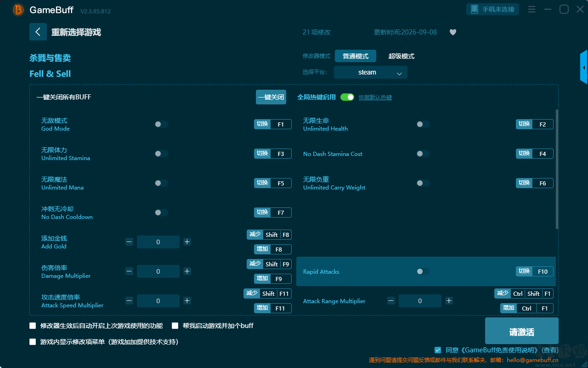Decrease Attack Range Multiplier with minus
The width and height of the screenshot is (588, 368).
(391, 301)
